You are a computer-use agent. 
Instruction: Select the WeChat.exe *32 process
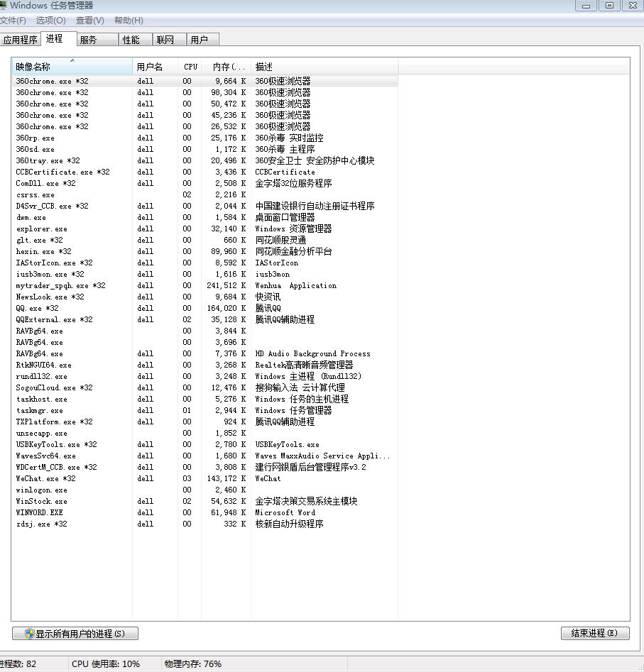point(205,479)
